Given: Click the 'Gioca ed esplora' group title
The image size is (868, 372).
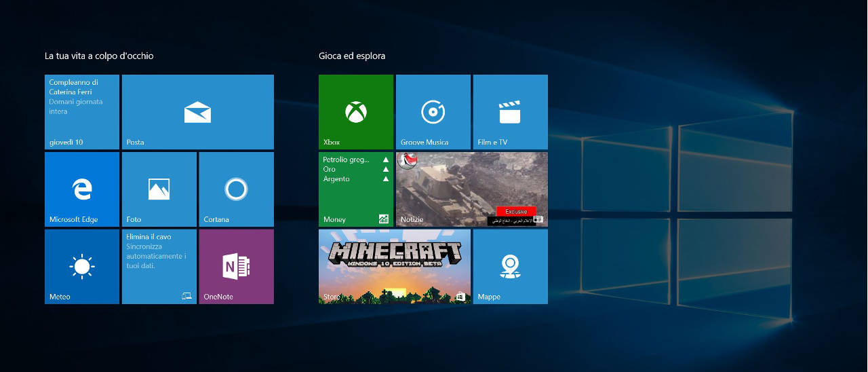Looking at the screenshot, I should [x=352, y=56].
